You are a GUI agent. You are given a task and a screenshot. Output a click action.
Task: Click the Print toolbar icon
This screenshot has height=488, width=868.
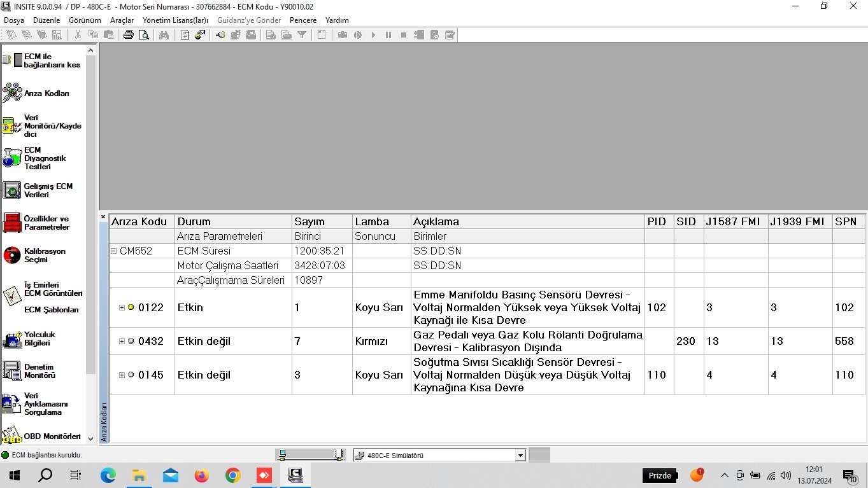pyautogui.click(x=129, y=35)
